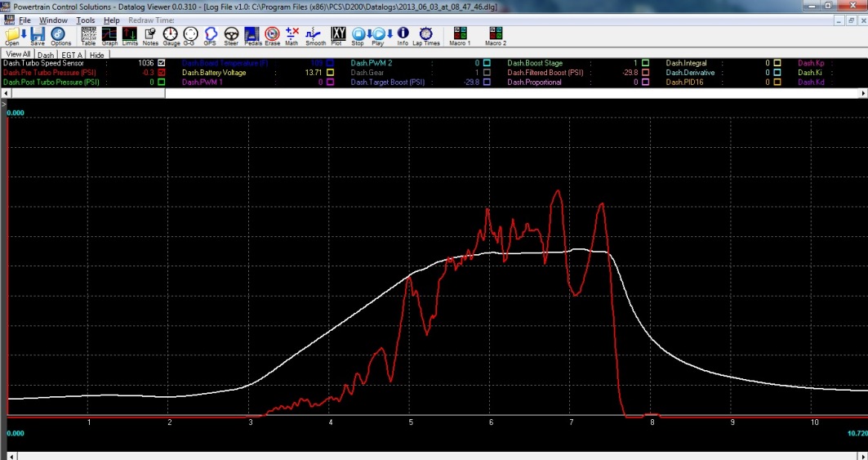Open the Limits tool
This screenshot has width=868, height=460.
[x=130, y=36]
